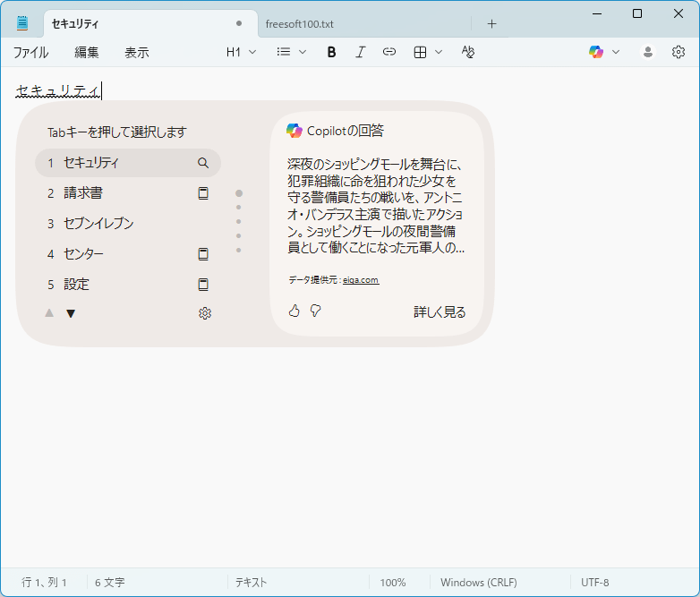The width and height of the screenshot is (700, 597).
Task: Expand the table insert dropdown
Action: point(428,52)
